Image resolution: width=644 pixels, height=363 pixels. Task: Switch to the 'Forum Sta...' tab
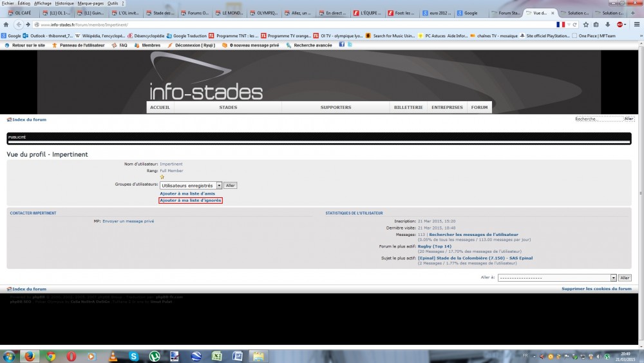click(506, 13)
